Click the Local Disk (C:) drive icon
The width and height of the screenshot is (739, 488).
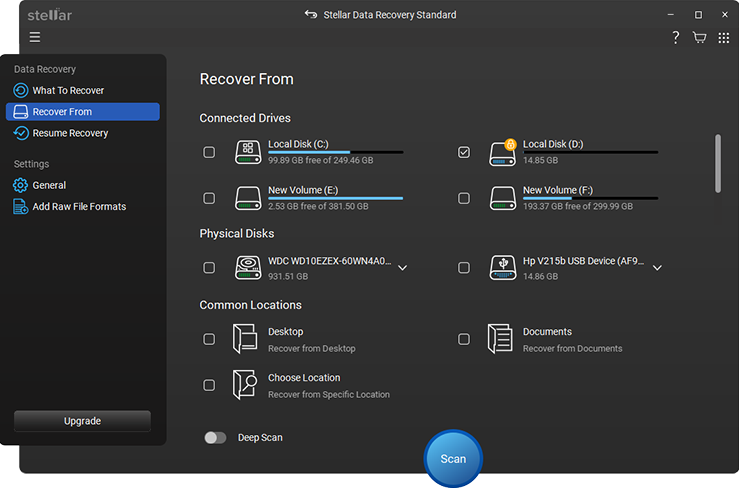[248, 152]
